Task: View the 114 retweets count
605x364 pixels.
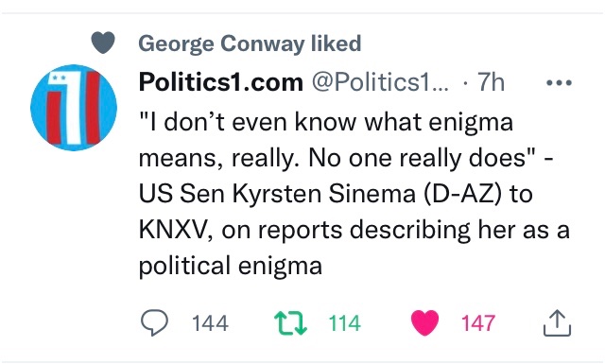Action: tap(344, 323)
